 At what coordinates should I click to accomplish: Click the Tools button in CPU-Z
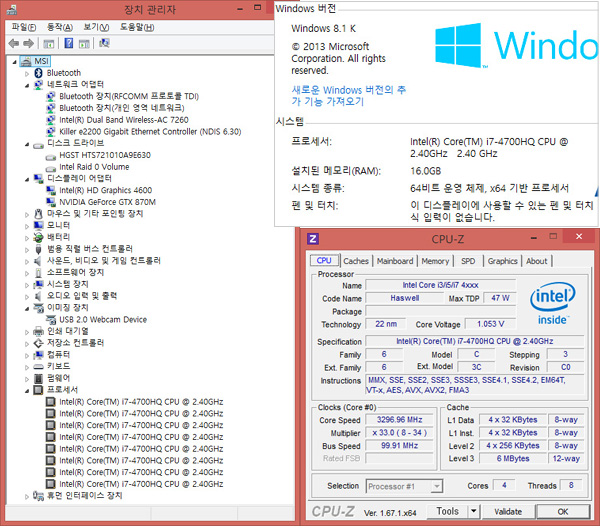coord(447,511)
